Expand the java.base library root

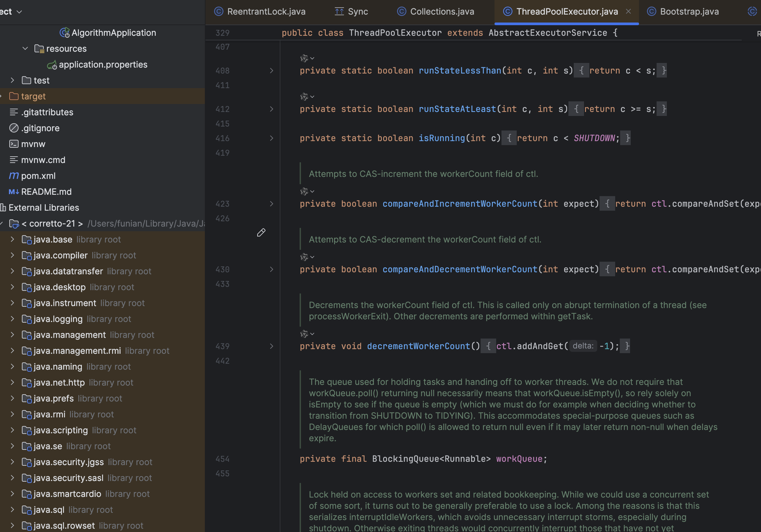[12, 239]
